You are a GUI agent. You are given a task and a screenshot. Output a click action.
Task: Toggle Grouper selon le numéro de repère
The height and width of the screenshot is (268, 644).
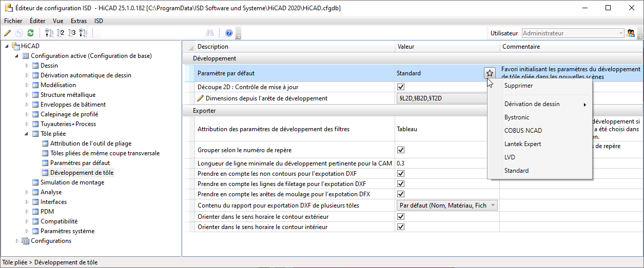click(401, 150)
